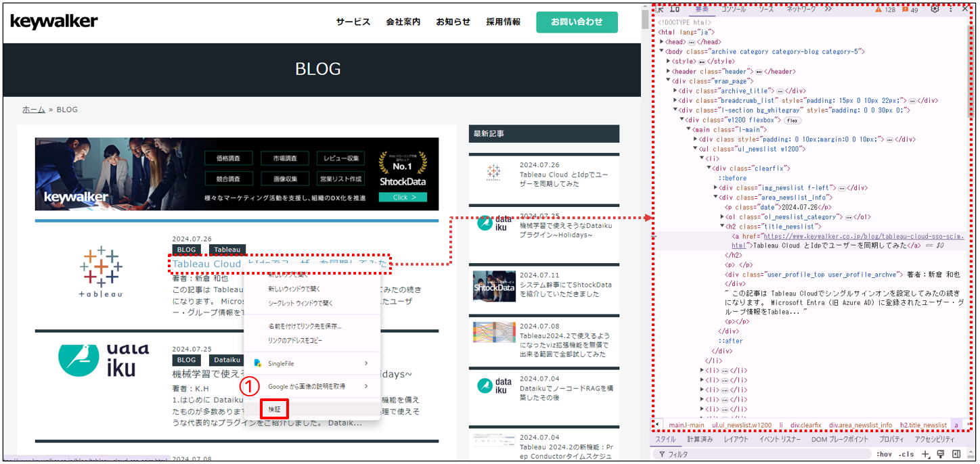The width and height of the screenshot is (980, 464).
Task: Click the collapsed ellipsis in the head node
Action: point(692,42)
